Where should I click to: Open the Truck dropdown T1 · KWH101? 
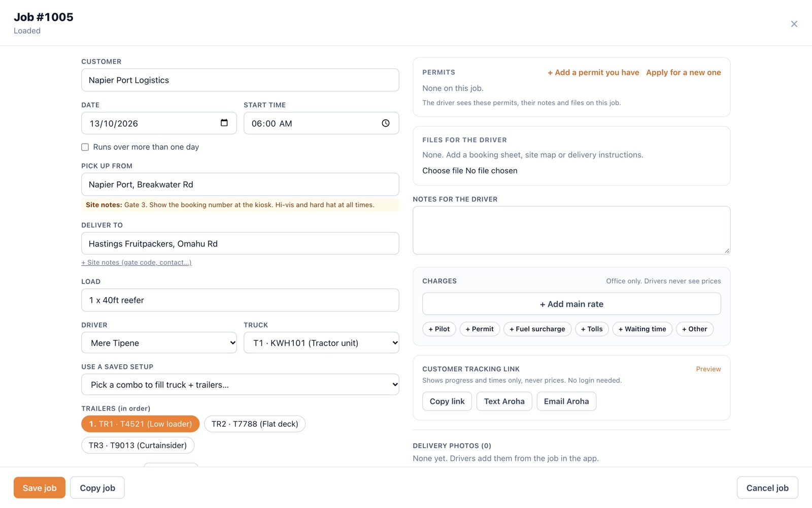click(321, 343)
